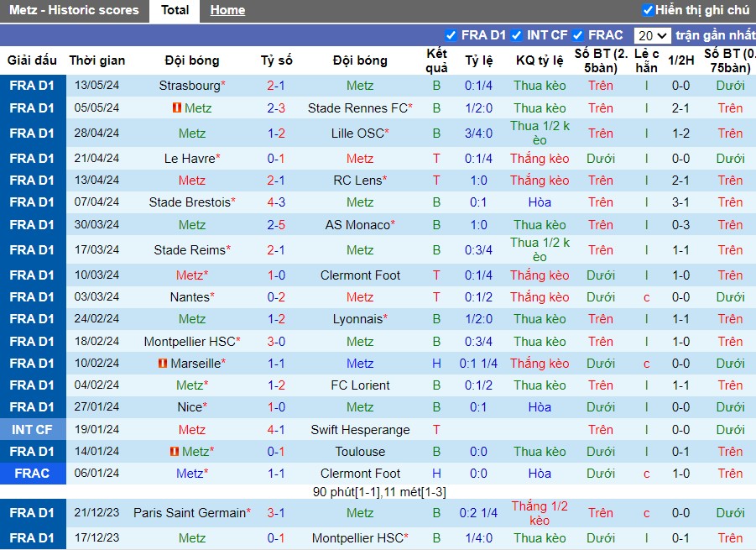The width and height of the screenshot is (756, 550).
Task: Click red card icon beside Marseille on 10/02/24
Action: [x=163, y=363]
